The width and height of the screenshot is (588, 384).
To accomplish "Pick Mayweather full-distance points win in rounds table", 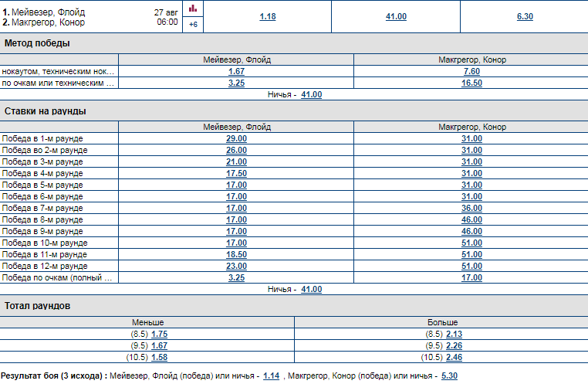I will pyautogui.click(x=236, y=278).
